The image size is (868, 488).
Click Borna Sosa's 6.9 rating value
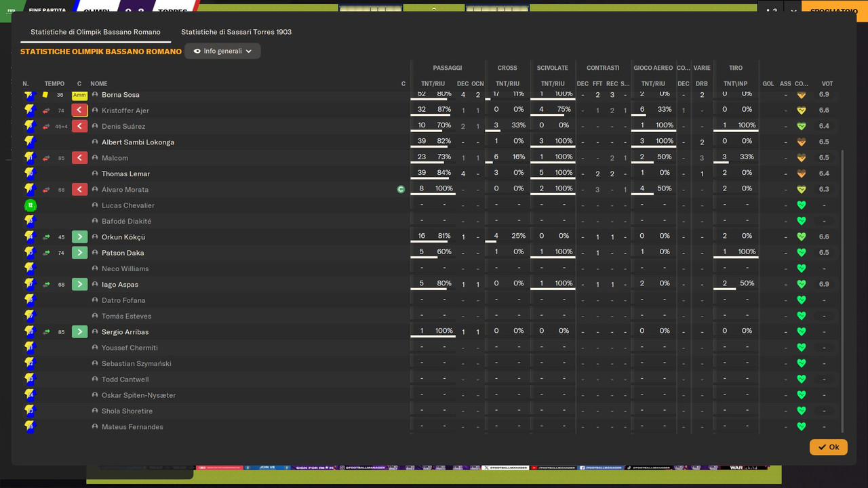[x=824, y=95]
